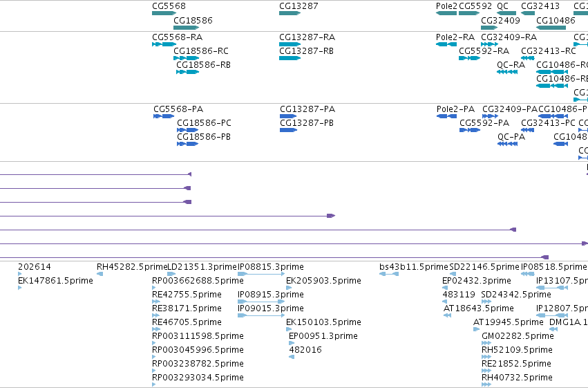Select protein CG18586-PB
Viewport: 588px width, 388px height.
pyautogui.click(x=204, y=137)
